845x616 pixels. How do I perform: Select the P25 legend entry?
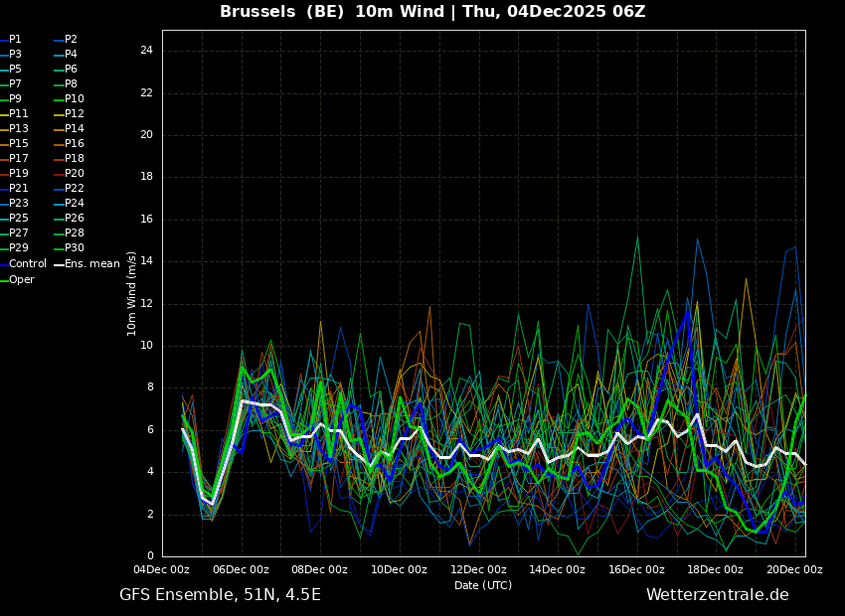click(18, 219)
